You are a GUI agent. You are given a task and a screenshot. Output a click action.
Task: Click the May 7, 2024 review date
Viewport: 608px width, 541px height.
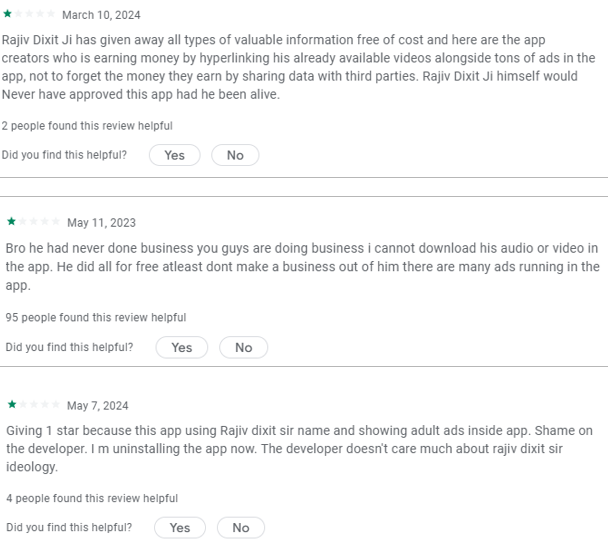coord(98,405)
